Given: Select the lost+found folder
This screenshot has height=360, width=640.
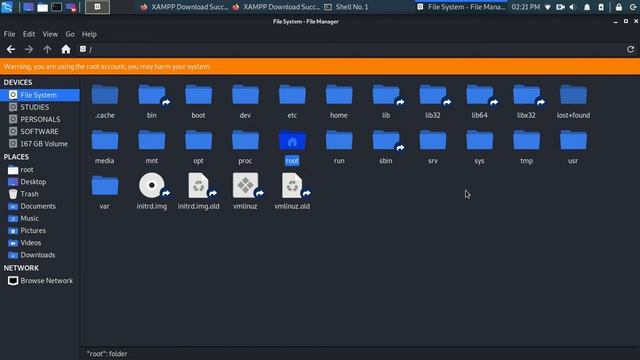Looking at the screenshot, I should pyautogui.click(x=573, y=95).
